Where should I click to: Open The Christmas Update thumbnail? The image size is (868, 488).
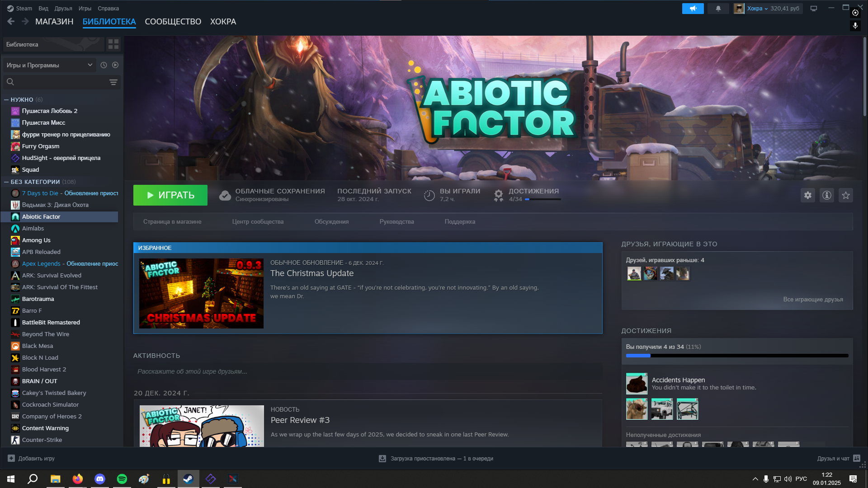coord(201,294)
